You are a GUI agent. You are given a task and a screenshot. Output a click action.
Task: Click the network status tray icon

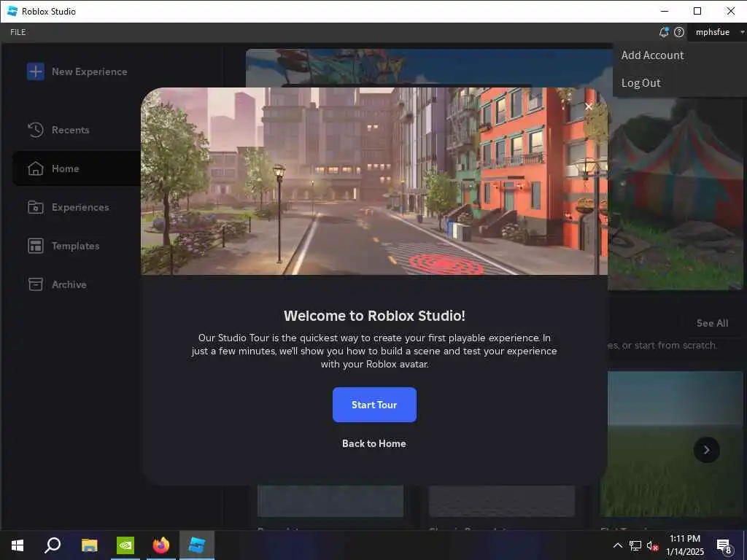pos(635,545)
